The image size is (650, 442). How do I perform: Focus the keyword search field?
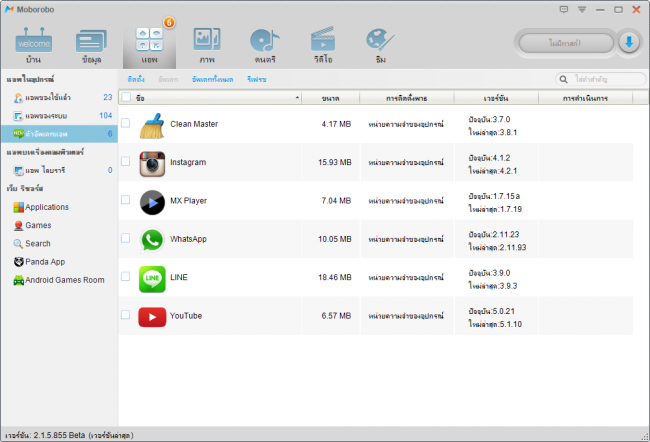click(601, 79)
